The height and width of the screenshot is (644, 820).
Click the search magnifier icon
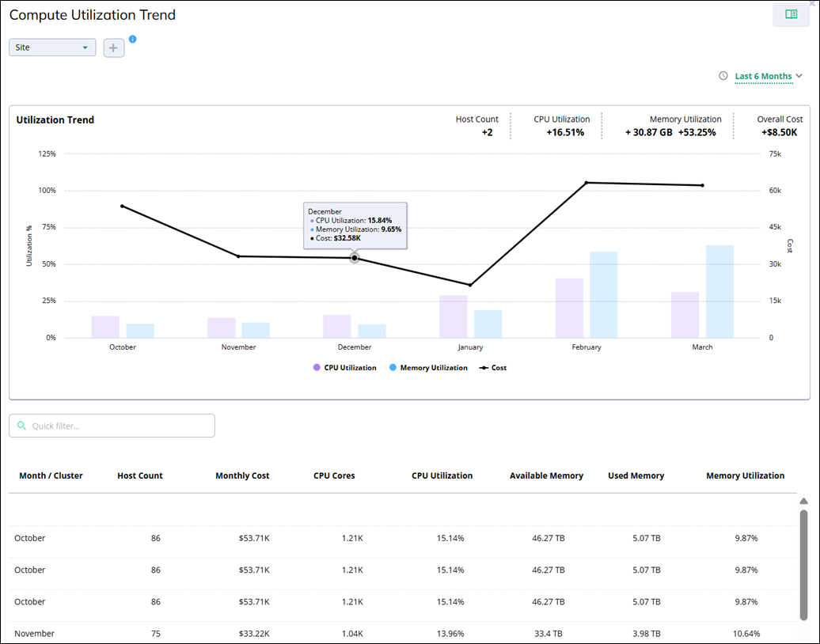tap(21, 426)
